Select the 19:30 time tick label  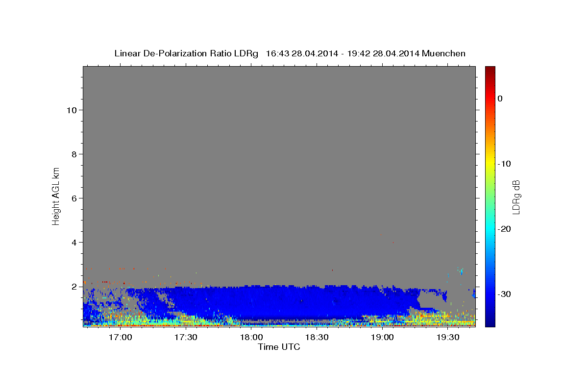[x=447, y=338]
